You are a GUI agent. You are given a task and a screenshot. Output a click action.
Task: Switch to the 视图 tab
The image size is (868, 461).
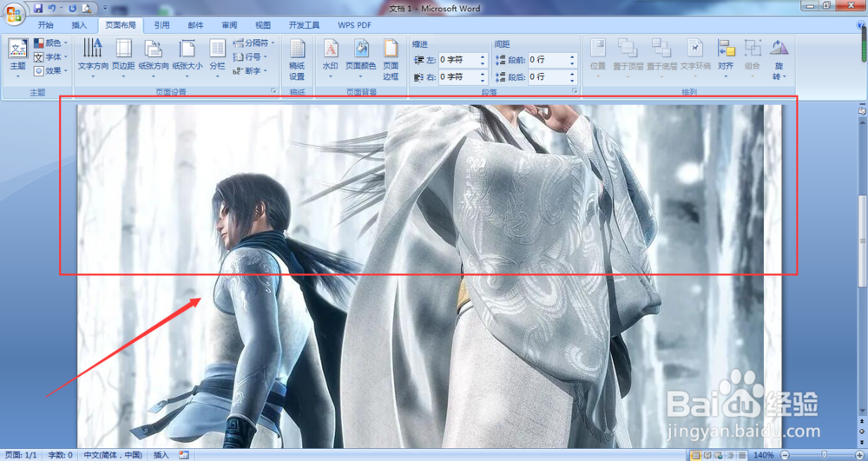[x=263, y=25]
